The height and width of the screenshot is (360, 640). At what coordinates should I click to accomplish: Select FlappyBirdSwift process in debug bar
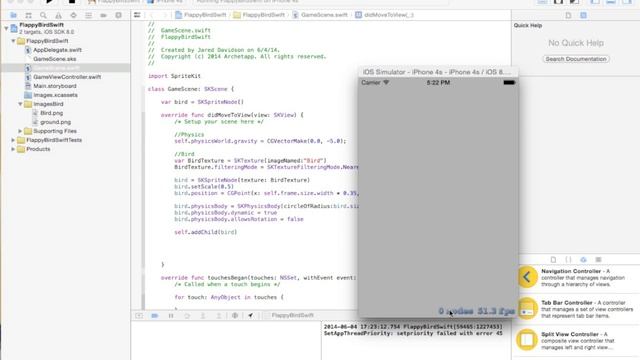(x=293, y=316)
